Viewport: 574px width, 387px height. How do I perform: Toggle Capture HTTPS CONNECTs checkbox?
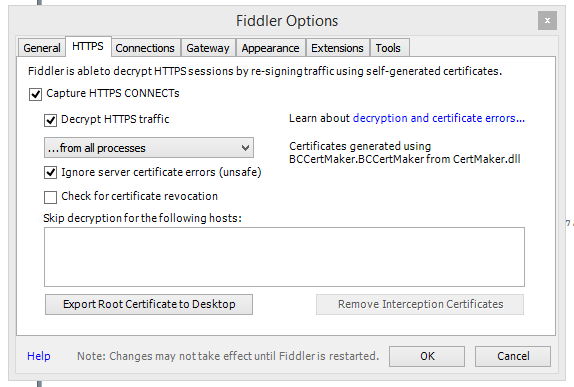pyautogui.click(x=36, y=94)
